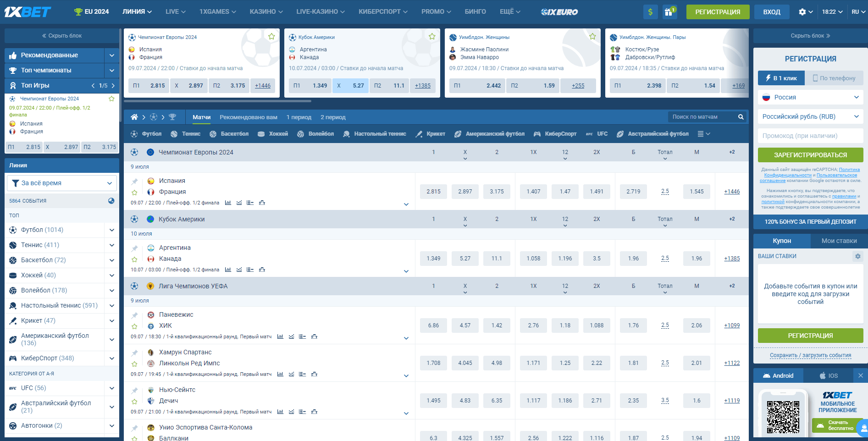Screen dimensions: 868x441
Task: Switch to the Мои ставки tab
Action: (839, 241)
